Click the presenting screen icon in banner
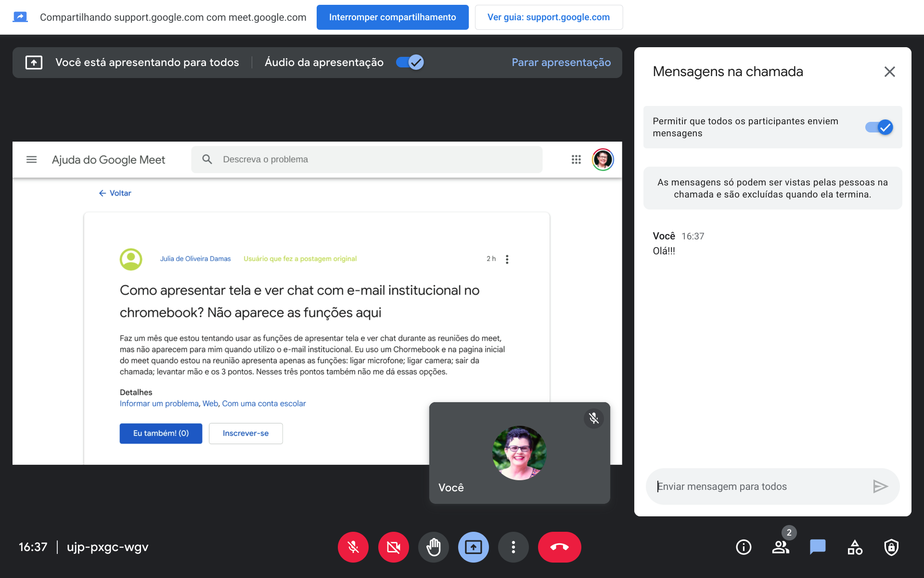Screen dimensions: 924x578 [34, 63]
